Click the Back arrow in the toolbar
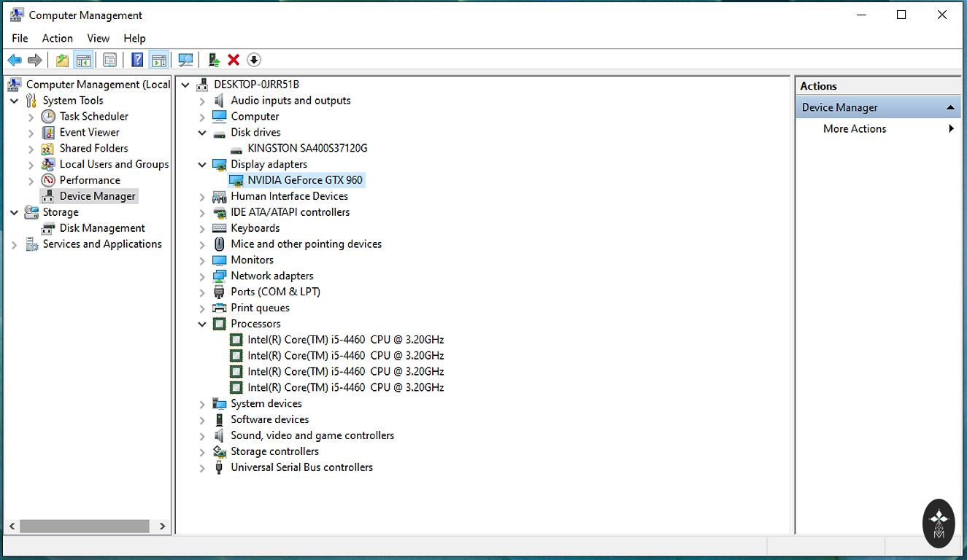Viewport: 967px width, 560px height. [x=15, y=60]
